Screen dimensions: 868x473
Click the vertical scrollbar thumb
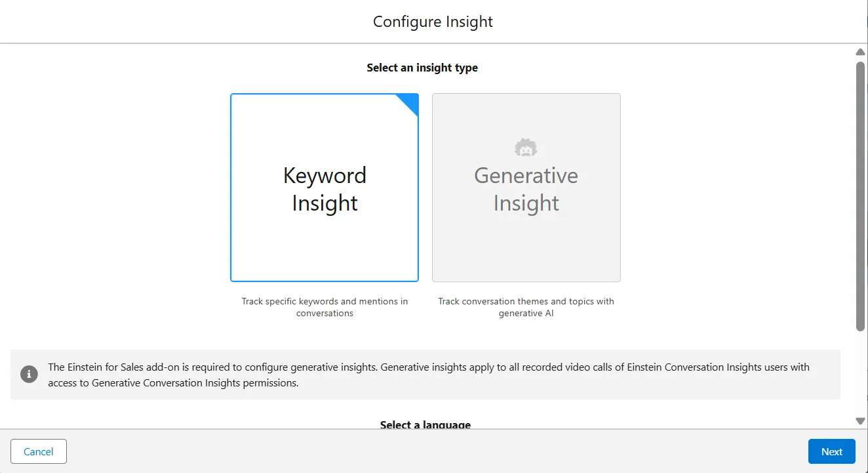click(860, 195)
